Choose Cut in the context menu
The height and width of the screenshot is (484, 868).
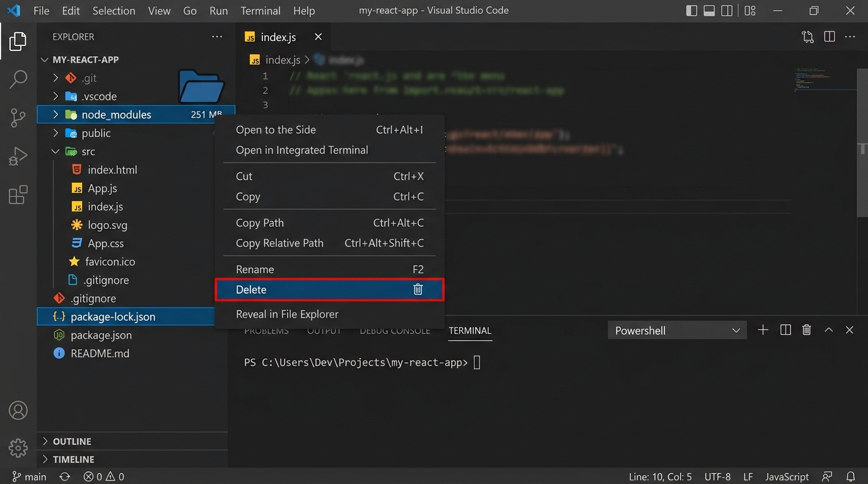[329, 176]
